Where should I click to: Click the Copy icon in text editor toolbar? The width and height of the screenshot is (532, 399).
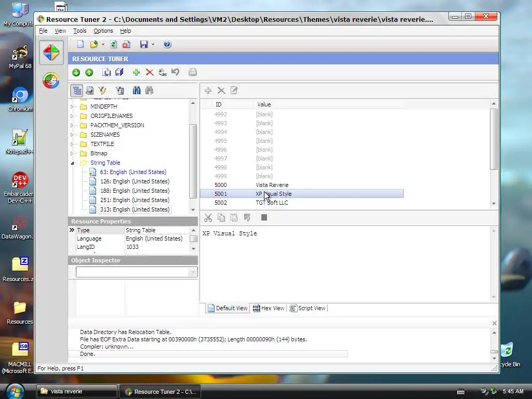(x=221, y=218)
